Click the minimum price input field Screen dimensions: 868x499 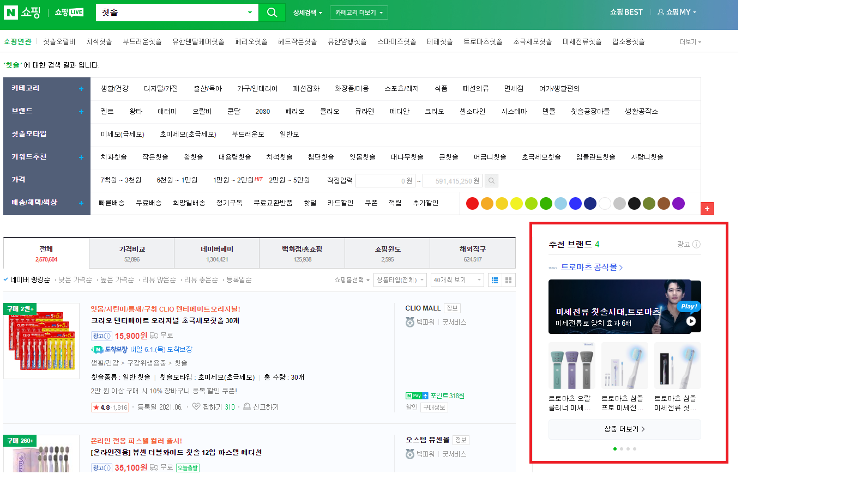click(x=386, y=180)
